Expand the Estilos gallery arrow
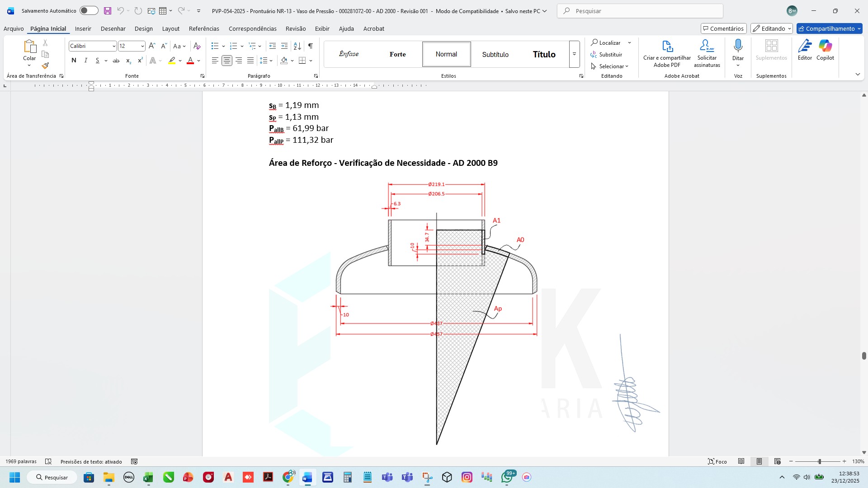 tap(574, 54)
